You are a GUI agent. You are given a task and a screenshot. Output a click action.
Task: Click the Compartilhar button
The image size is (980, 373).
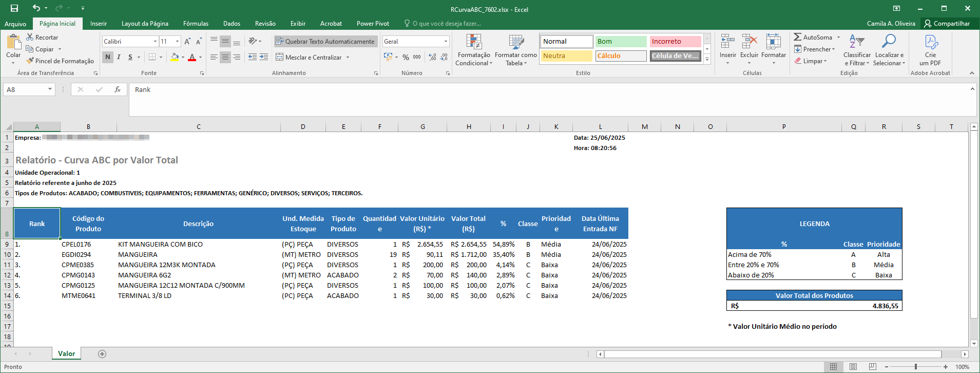pos(947,24)
